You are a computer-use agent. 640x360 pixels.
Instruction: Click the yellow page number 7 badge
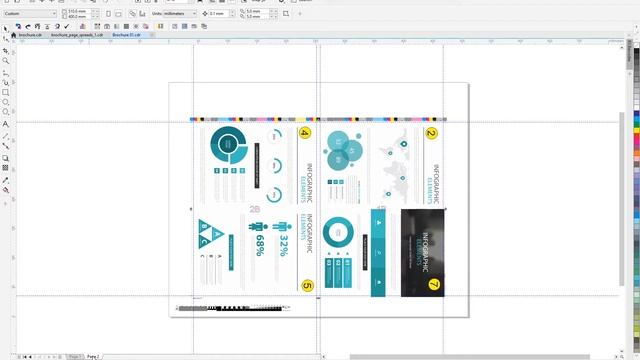coord(434,284)
